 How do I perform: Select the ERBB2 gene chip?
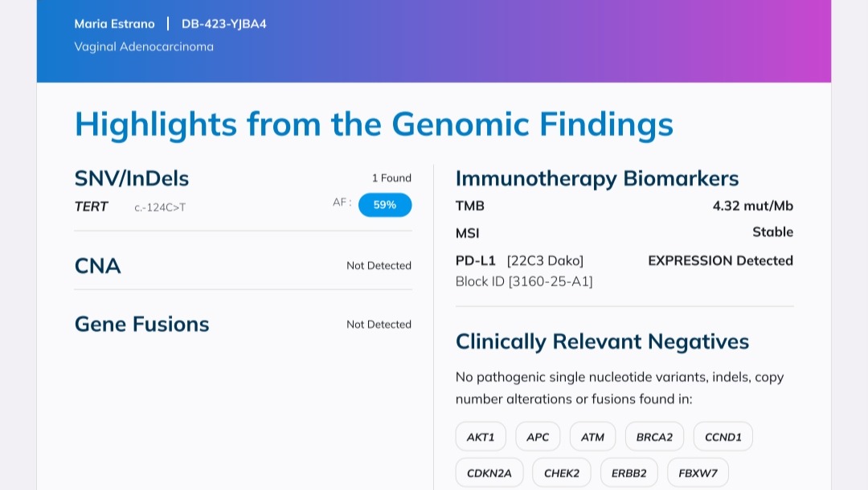(628, 473)
